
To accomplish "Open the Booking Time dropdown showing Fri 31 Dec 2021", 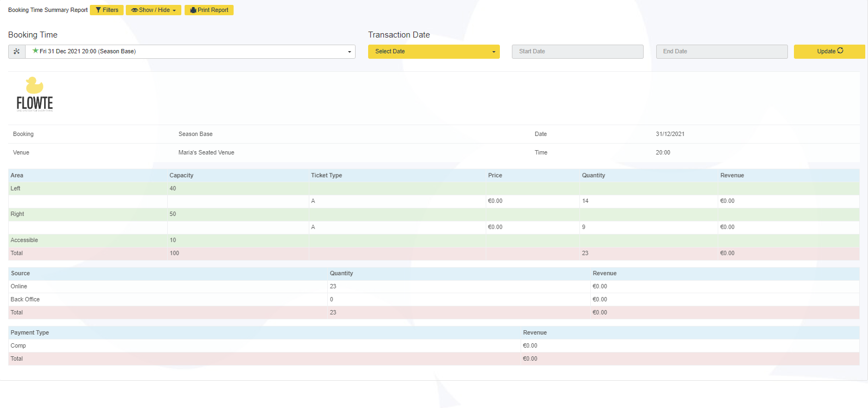I will coord(190,52).
